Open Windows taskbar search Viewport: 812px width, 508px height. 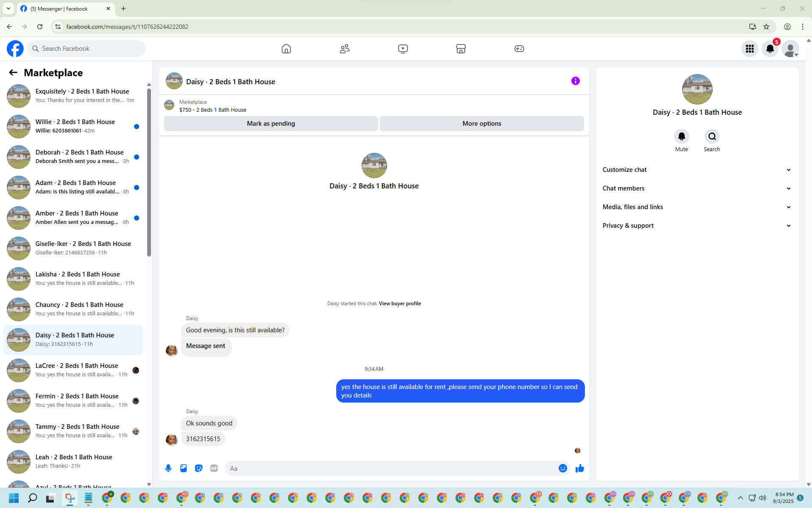(33, 498)
